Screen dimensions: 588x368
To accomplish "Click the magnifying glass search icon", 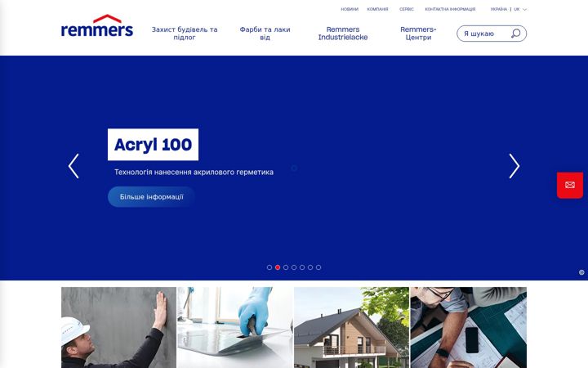I will (x=516, y=34).
